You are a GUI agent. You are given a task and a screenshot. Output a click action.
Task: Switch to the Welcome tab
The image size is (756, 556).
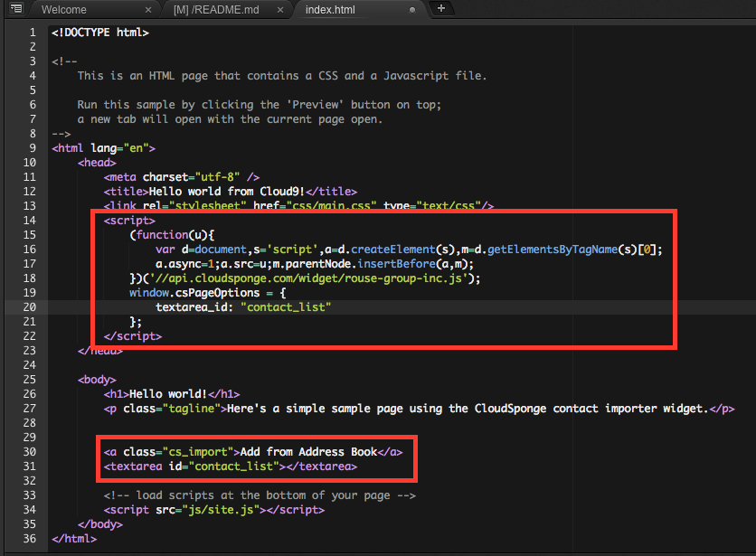63,10
